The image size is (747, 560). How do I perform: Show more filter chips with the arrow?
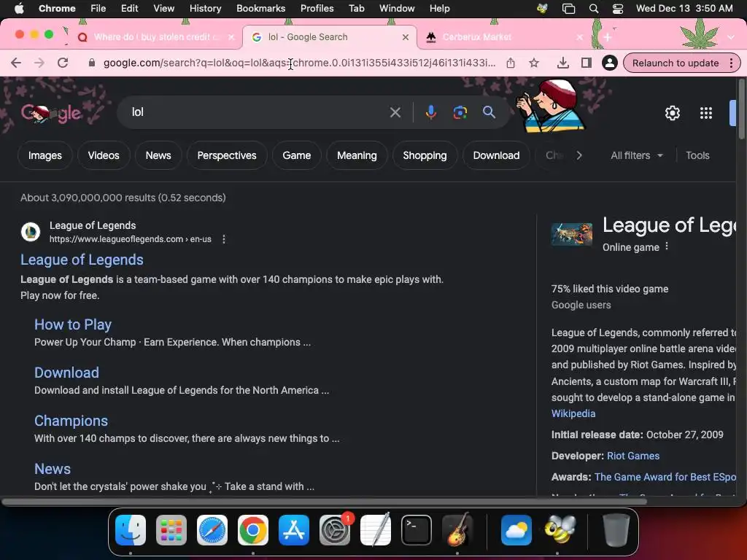(x=578, y=155)
